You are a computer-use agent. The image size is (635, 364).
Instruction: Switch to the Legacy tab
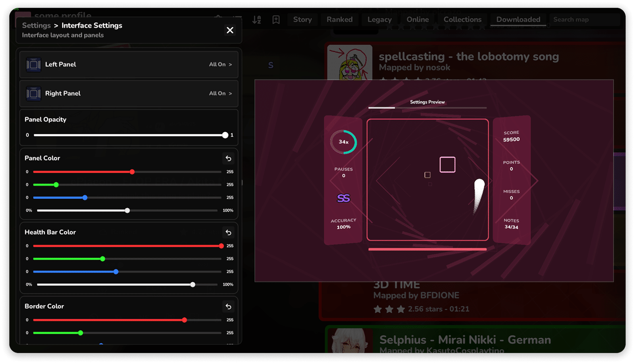(379, 19)
